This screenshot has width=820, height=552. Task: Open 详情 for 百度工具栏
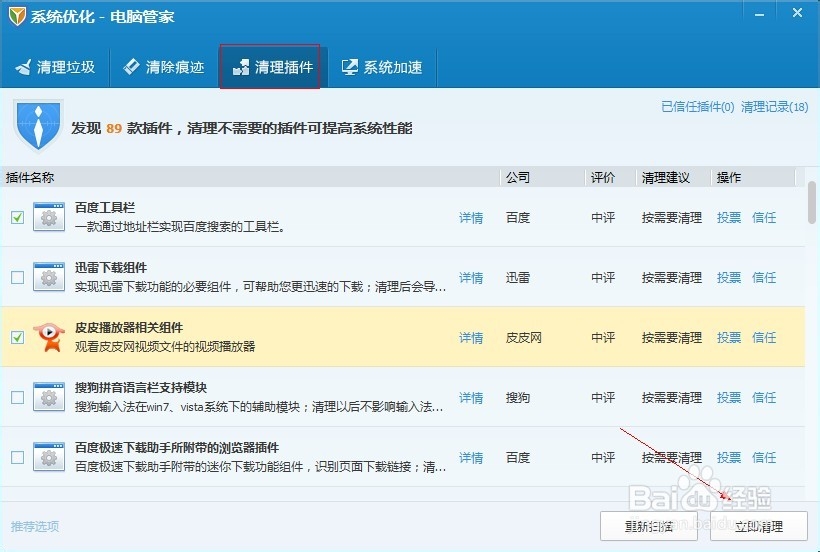click(471, 217)
